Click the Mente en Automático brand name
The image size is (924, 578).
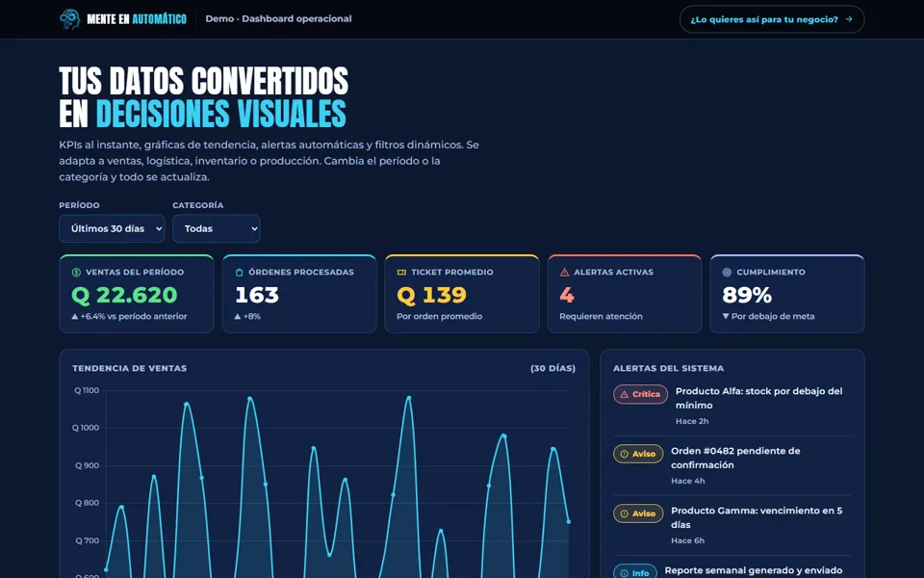137,19
